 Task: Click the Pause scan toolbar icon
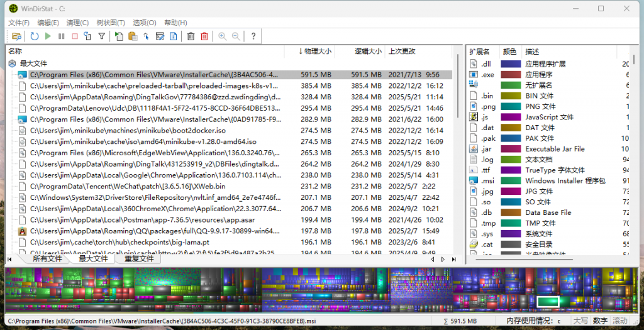pos(62,36)
